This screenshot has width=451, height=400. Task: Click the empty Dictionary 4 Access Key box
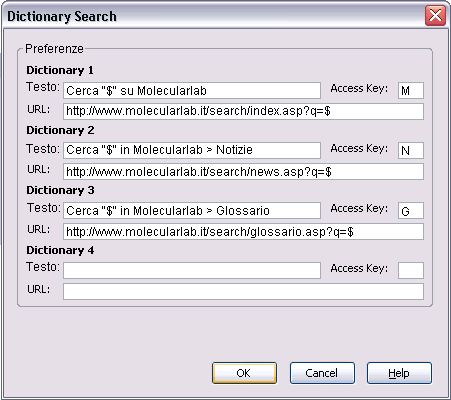click(411, 270)
